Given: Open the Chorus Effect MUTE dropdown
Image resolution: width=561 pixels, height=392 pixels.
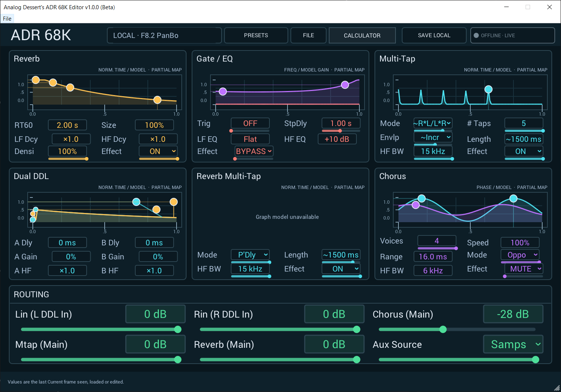Looking at the screenshot, I should pyautogui.click(x=524, y=269).
